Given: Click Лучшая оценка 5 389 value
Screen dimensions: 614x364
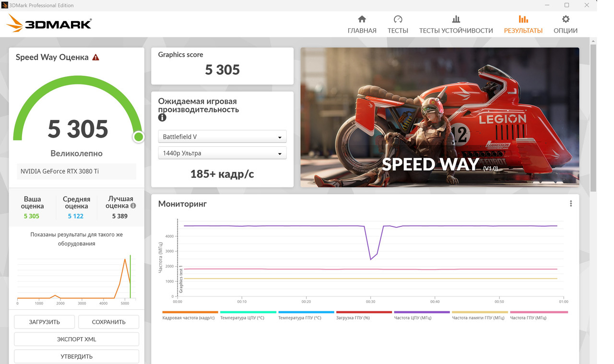Looking at the screenshot, I should pyautogui.click(x=120, y=216).
